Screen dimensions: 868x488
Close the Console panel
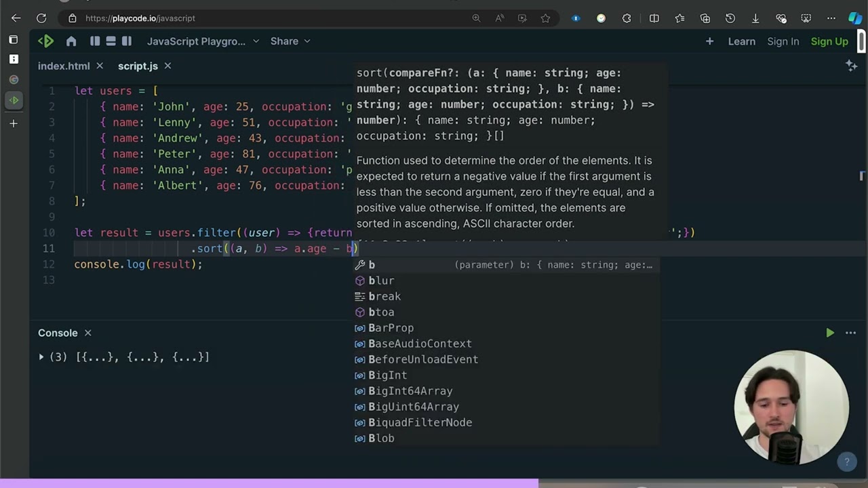coord(87,333)
